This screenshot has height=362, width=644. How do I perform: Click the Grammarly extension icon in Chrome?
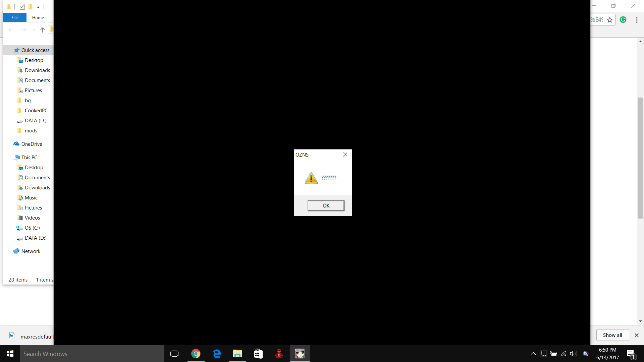pos(623,20)
